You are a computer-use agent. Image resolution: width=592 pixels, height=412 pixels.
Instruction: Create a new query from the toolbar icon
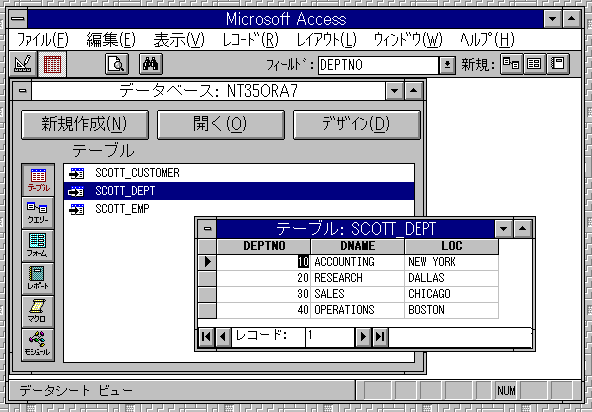pos(511,64)
